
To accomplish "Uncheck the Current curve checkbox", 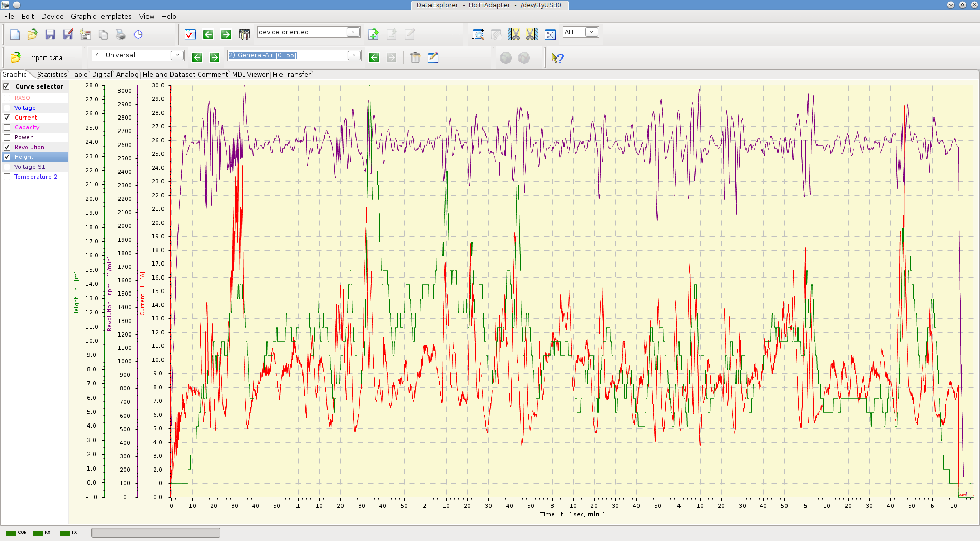I will click(x=7, y=118).
